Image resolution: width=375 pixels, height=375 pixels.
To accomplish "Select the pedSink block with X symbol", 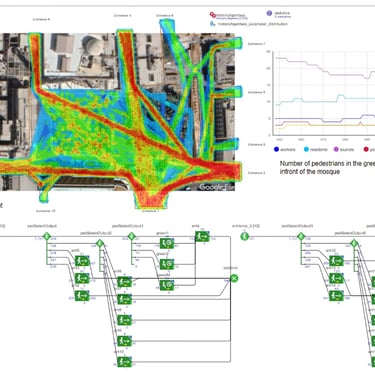I will coord(234,278).
